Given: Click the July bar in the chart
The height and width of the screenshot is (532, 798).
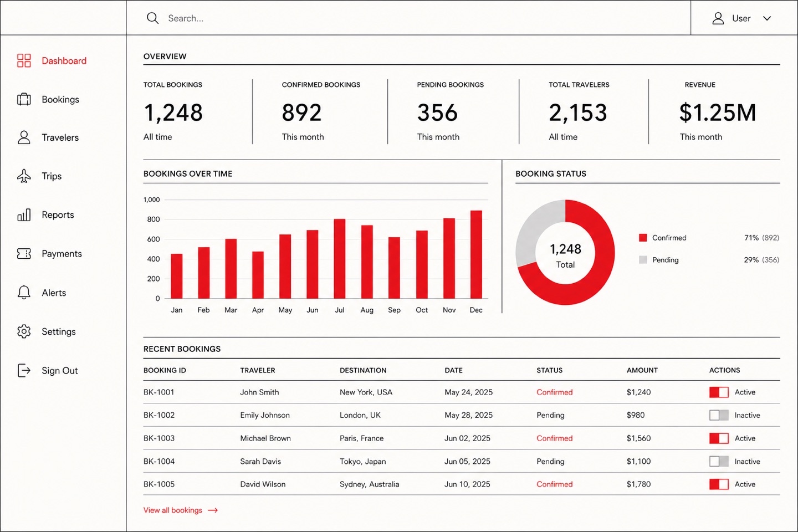Looking at the screenshot, I should (x=340, y=259).
